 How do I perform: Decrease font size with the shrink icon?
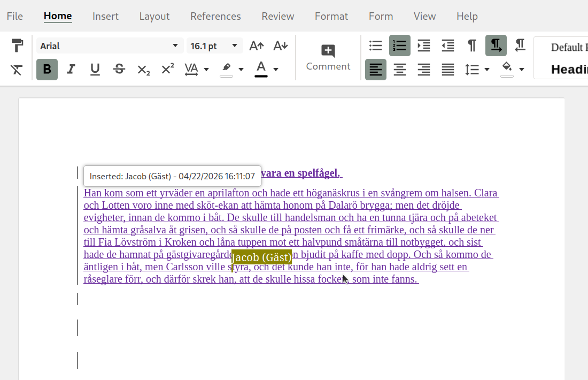[x=281, y=46]
